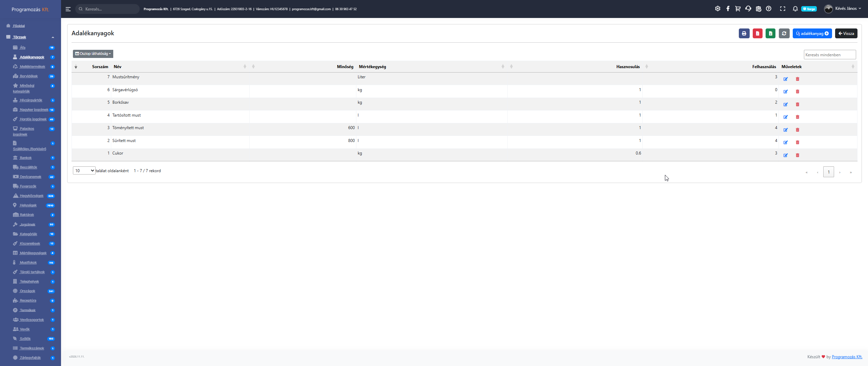Viewport: 868px width, 366px height.
Task: Go to Mértékegységek sidebar item
Action: point(33,253)
